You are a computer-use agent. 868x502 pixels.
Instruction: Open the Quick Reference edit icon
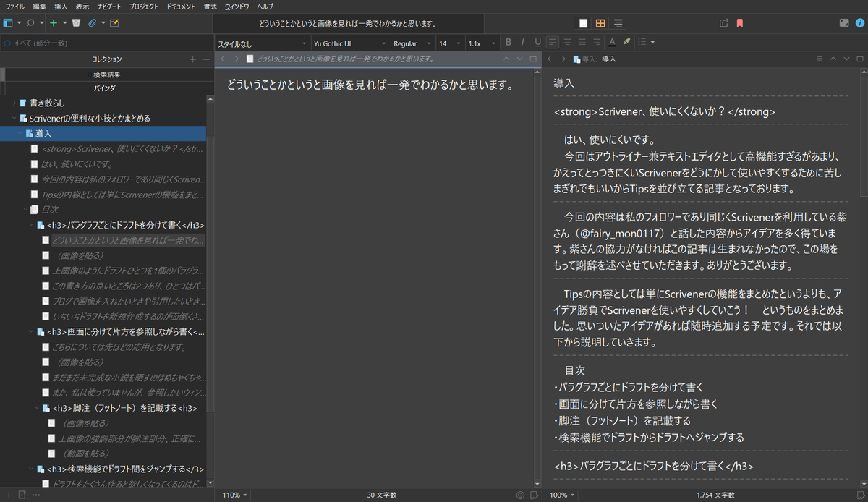click(x=114, y=23)
